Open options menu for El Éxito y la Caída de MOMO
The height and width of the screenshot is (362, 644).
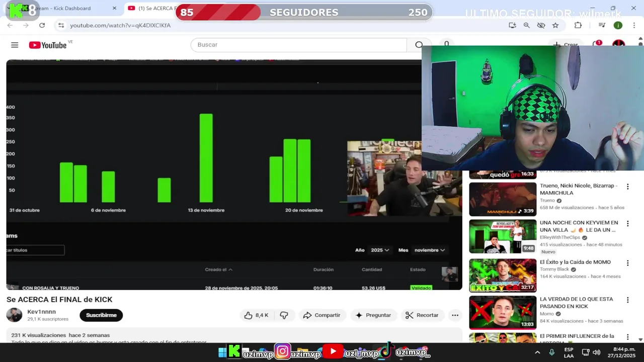point(627,263)
